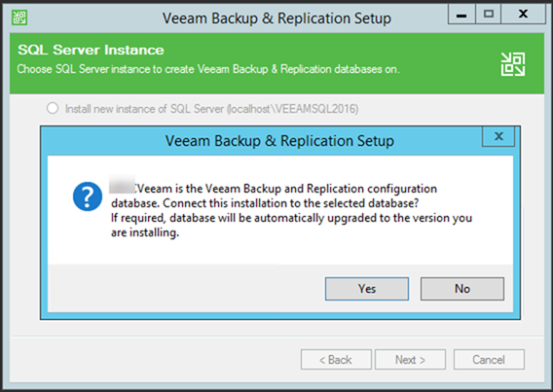Select the Install new instance radio button
Screen dimensions: 553x392
[x=53, y=108]
